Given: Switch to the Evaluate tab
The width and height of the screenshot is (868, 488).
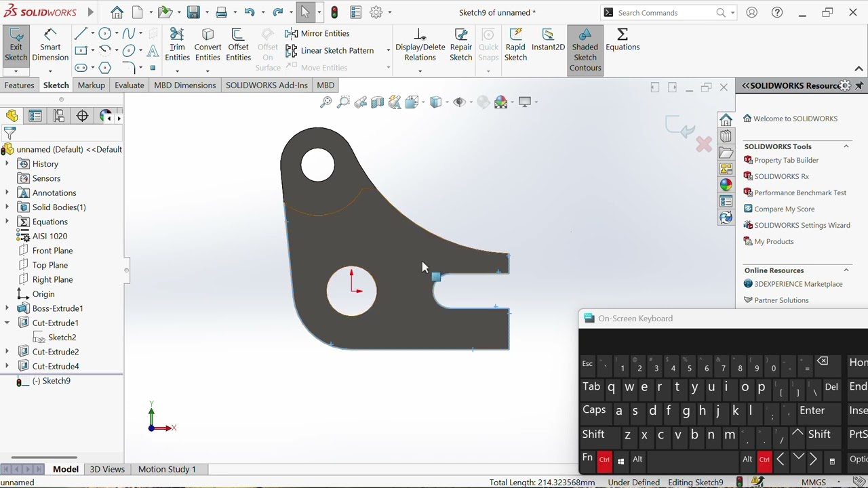Looking at the screenshot, I should tap(129, 85).
